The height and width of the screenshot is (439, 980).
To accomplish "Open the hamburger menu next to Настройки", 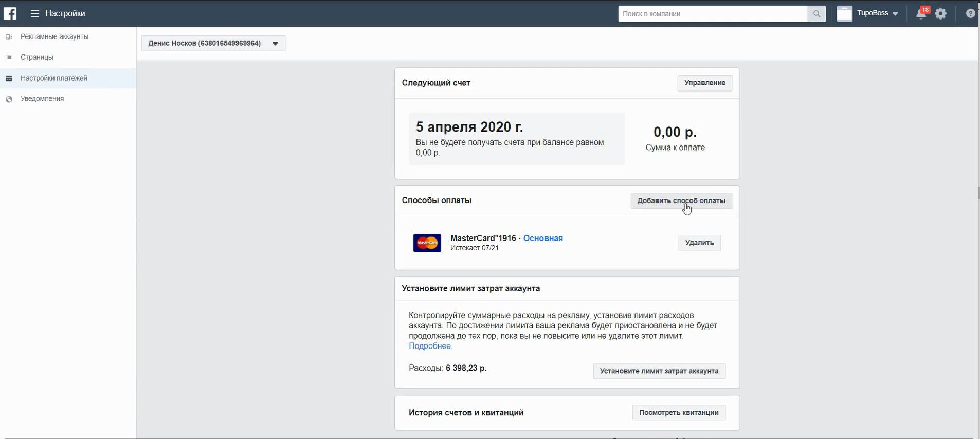I will 35,14.
